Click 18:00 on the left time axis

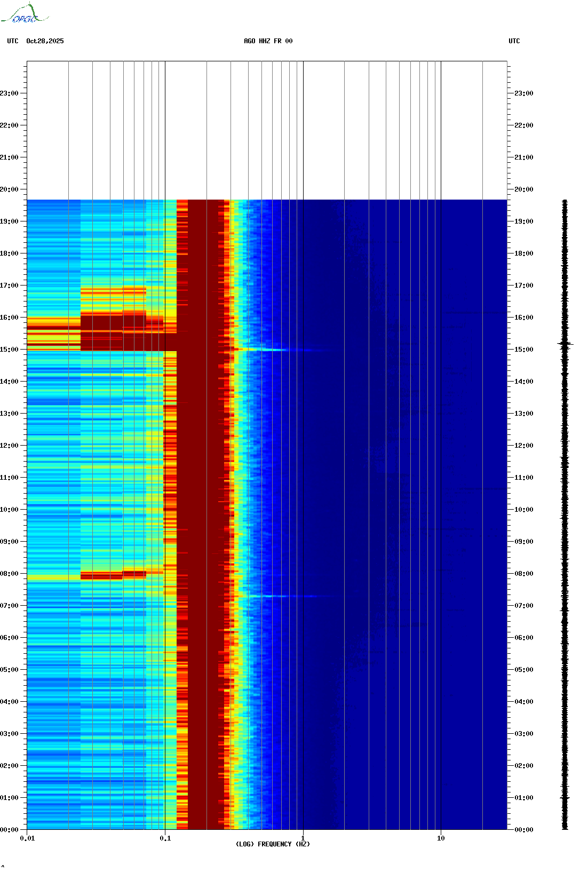[x=9, y=253]
